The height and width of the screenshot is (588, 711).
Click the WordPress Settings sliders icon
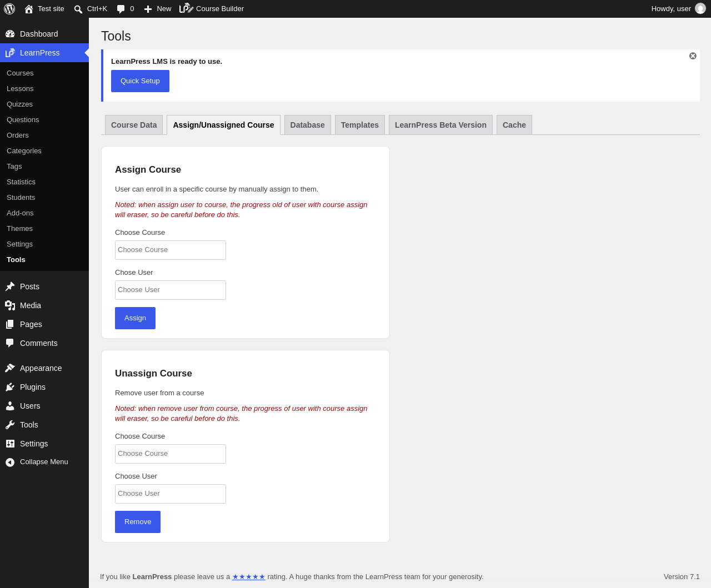tap(10, 444)
